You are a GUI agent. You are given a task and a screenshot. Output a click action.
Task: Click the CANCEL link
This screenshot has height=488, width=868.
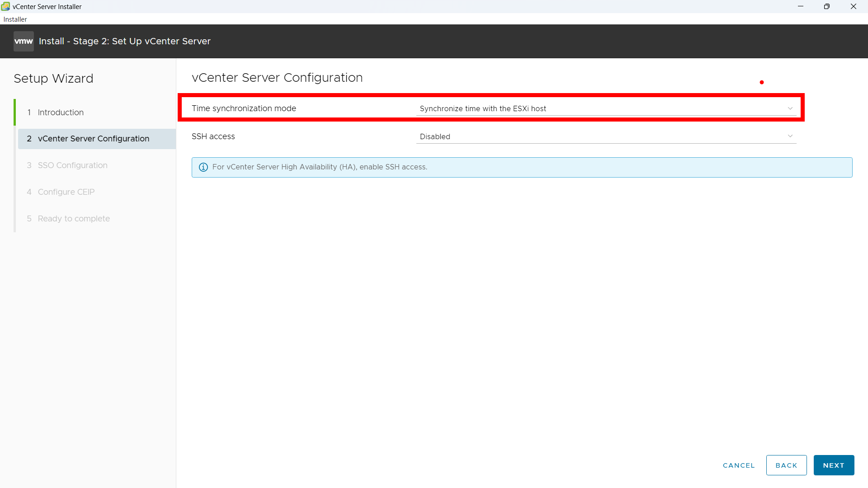coord(738,465)
